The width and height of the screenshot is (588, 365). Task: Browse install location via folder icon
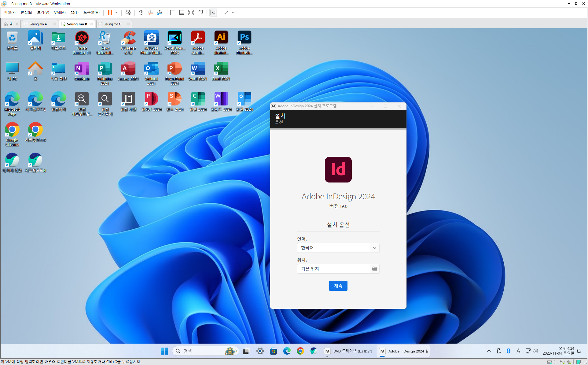374,269
